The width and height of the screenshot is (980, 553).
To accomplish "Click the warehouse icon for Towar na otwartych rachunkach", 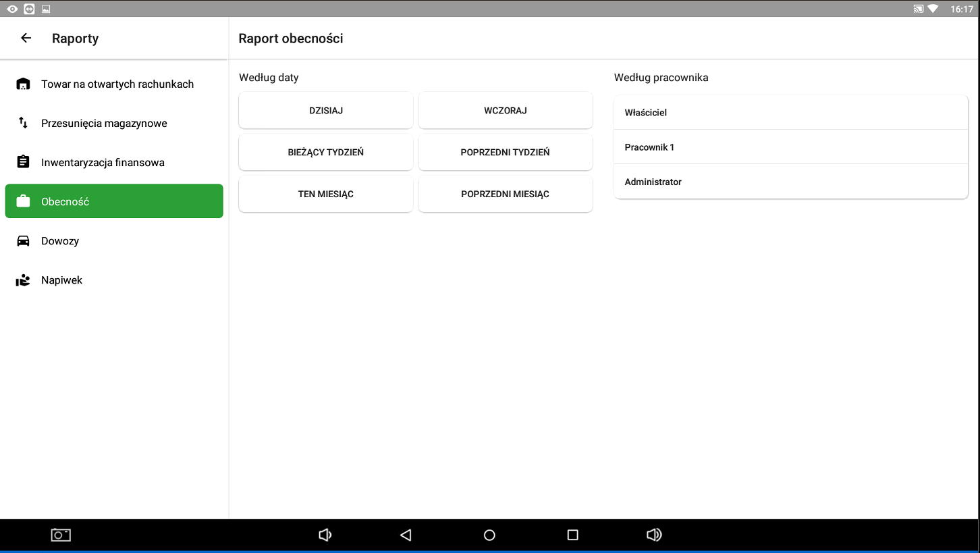I will click(23, 84).
